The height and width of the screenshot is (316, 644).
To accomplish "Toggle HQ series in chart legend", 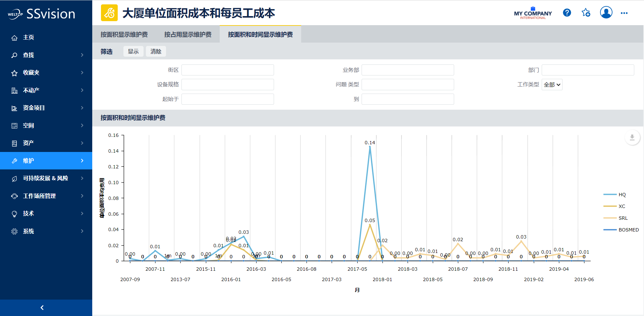I will pyautogui.click(x=622, y=195).
